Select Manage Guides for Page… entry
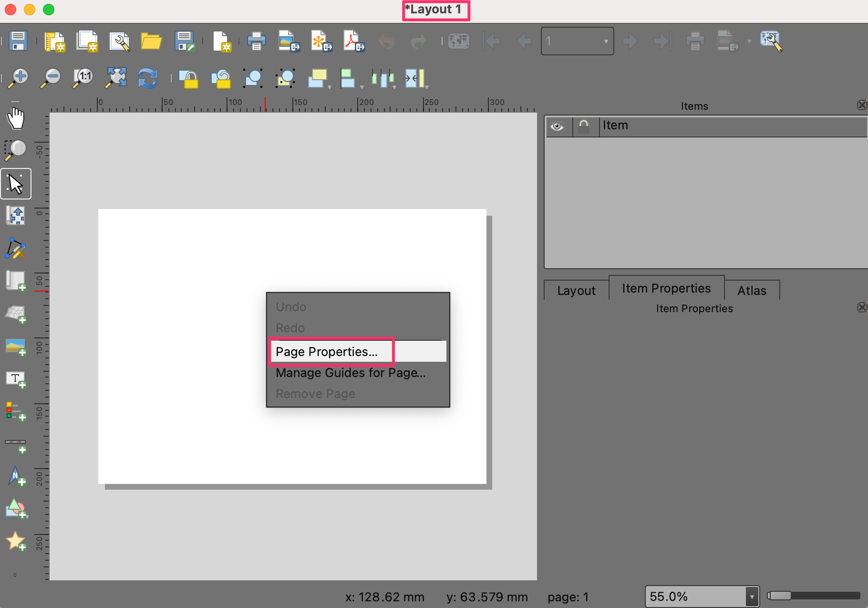The height and width of the screenshot is (608, 868). pos(351,373)
